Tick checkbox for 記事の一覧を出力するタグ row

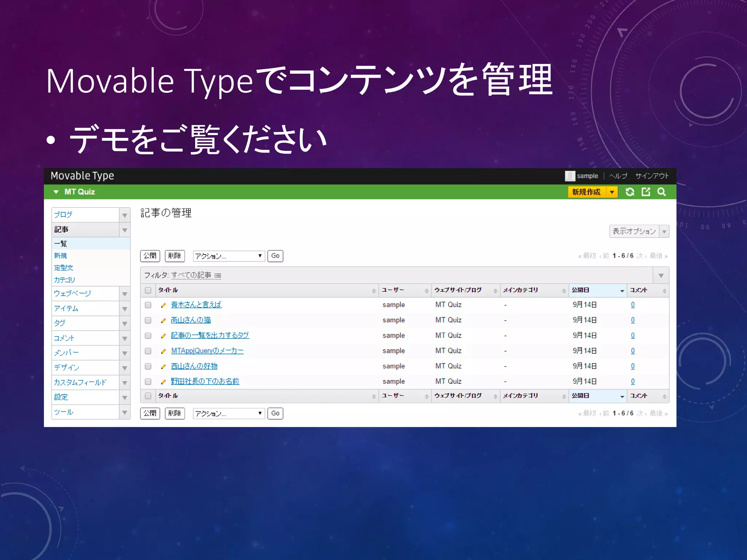[x=148, y=335]
